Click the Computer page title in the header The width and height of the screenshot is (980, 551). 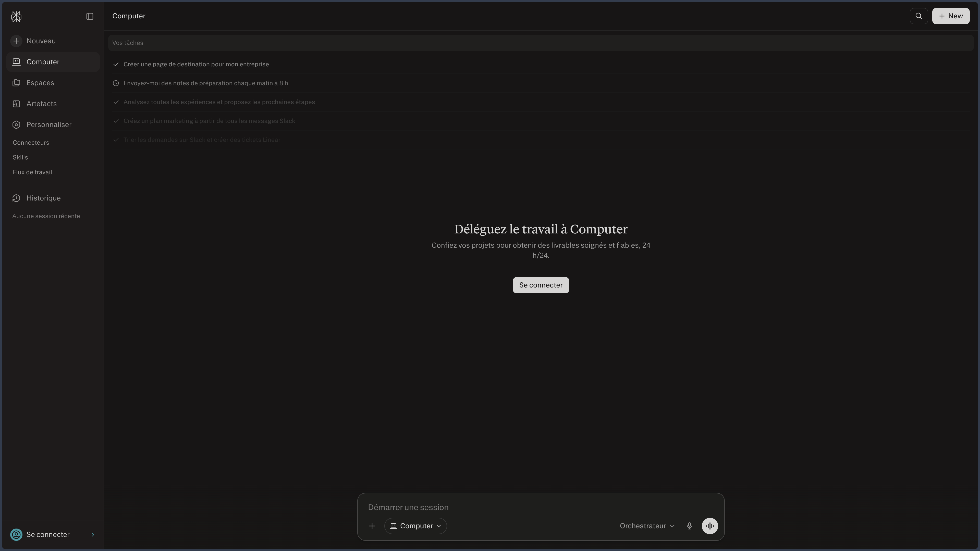pos(129,16)
